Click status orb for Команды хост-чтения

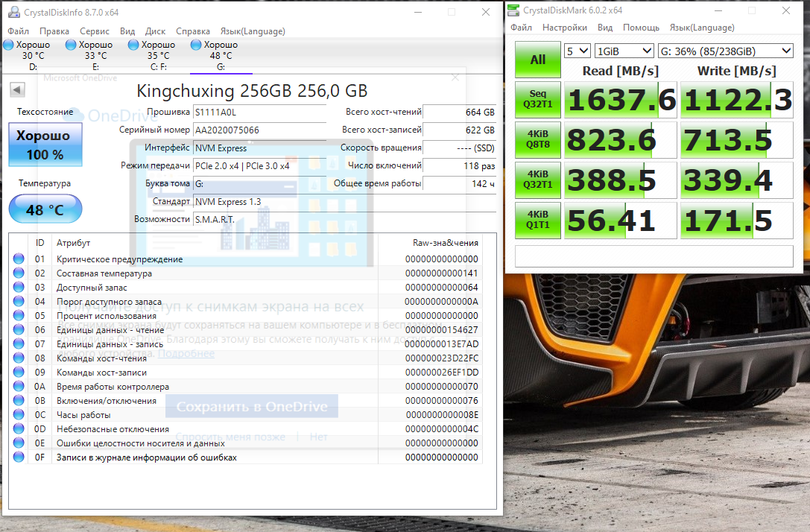coord(19,358)
